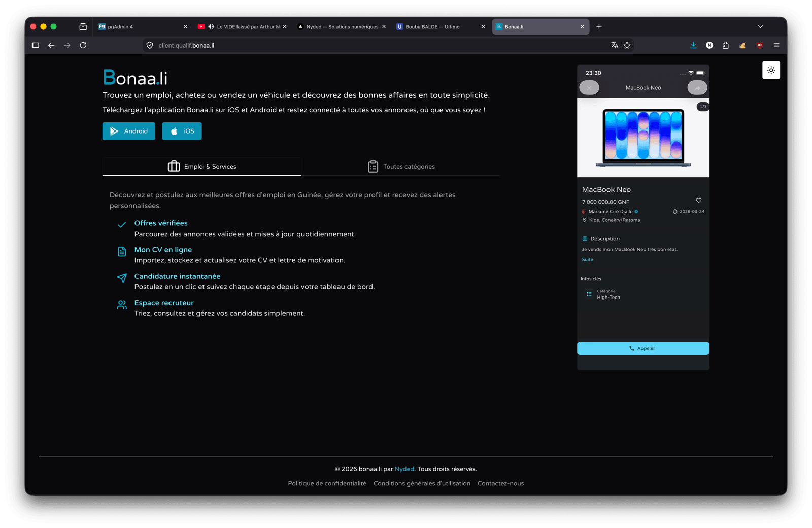Screen dimensions: 812x528
Task: Click the Android download button
Action: coord(129,131)
